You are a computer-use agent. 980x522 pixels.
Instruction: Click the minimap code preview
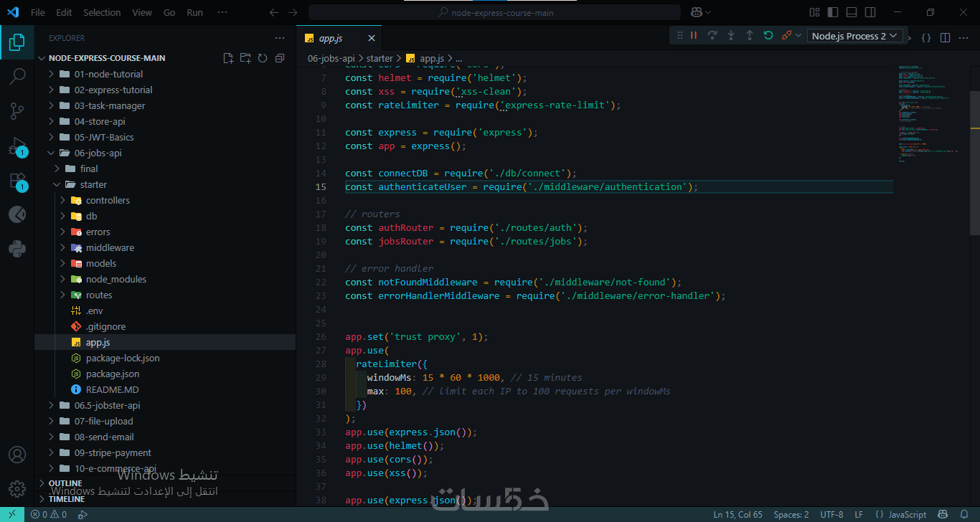click(x=927, y=115)
